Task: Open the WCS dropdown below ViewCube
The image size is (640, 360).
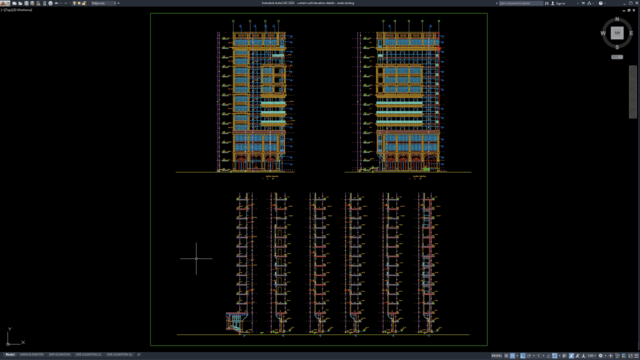Action: (x=617, y=57)
